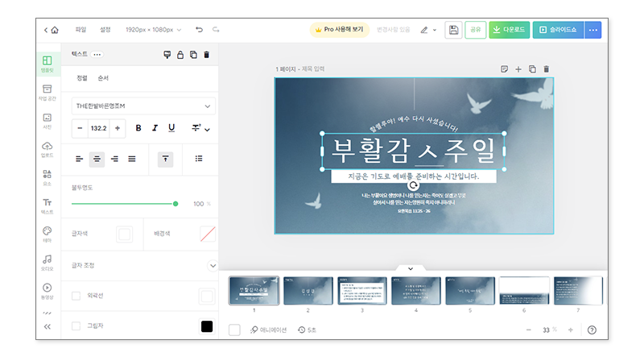This screenshot has height=361, width=644.
Task: Check the box left of 애니메이션
Action: (x=234, y=330)
